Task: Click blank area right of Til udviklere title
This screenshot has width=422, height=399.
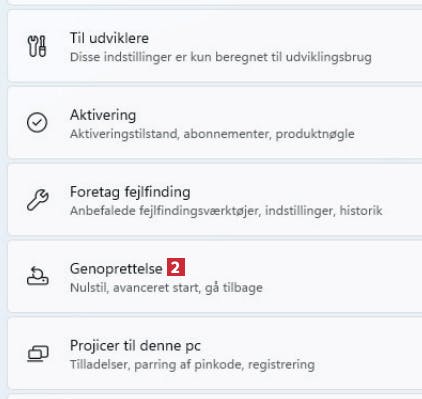Action: click(283, 38)
